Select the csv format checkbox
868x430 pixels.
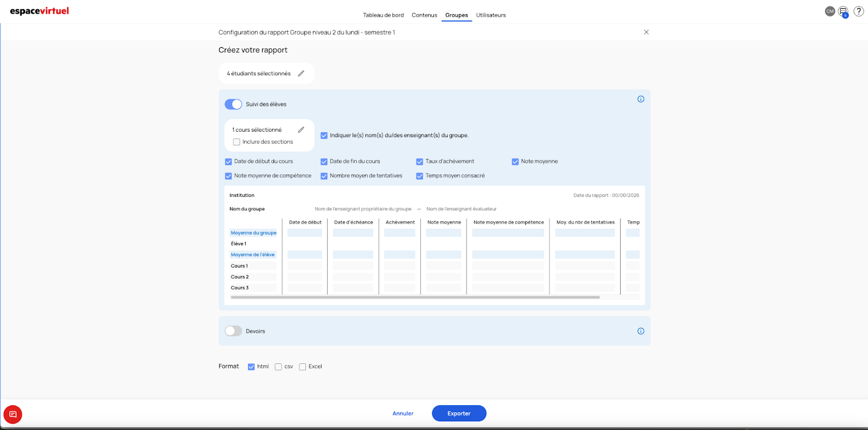point(278,367)
